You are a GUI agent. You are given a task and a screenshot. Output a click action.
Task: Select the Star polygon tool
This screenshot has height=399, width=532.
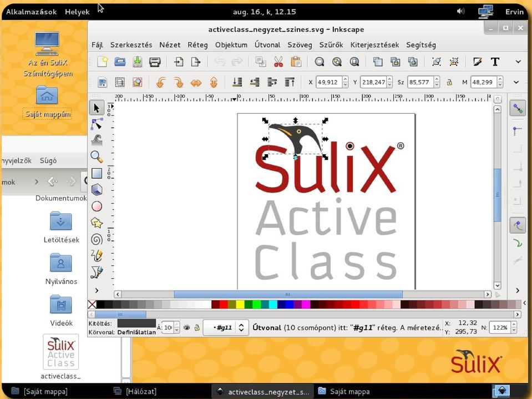point(97,223)
